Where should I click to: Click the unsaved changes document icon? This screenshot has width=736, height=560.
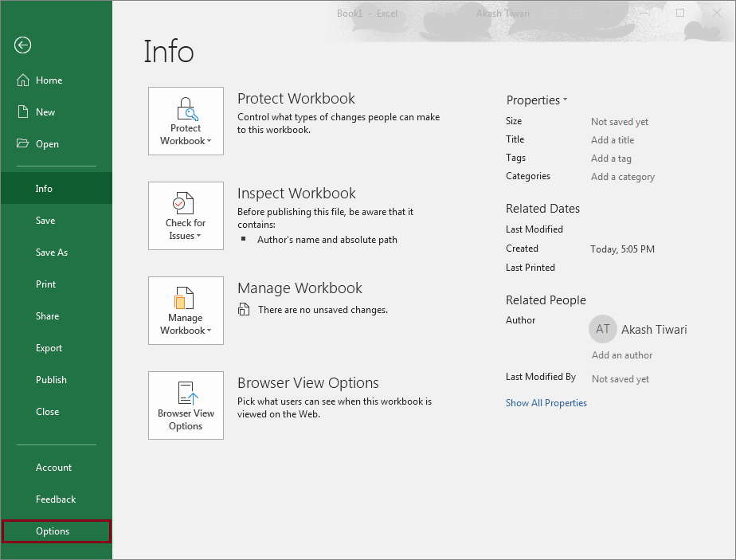coord(243,309)
